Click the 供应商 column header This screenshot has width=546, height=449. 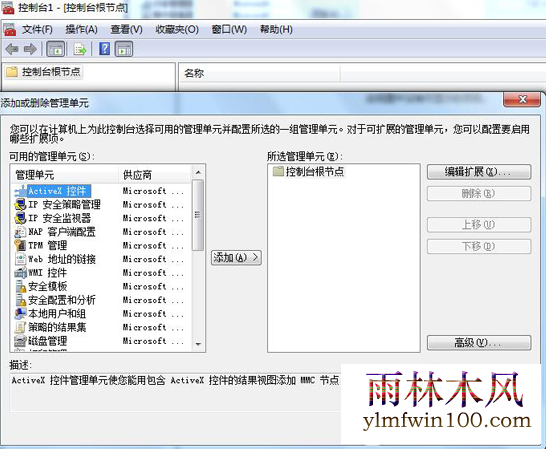point(156,175)
